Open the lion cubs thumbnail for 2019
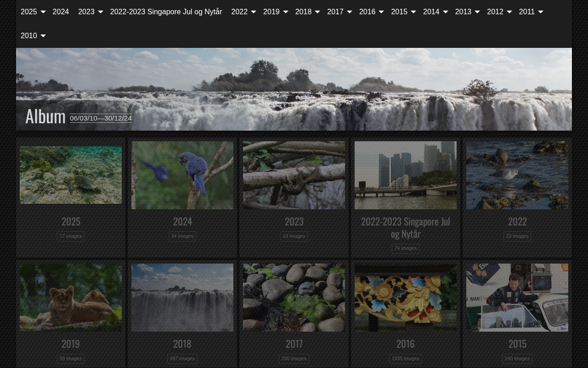 71,297
